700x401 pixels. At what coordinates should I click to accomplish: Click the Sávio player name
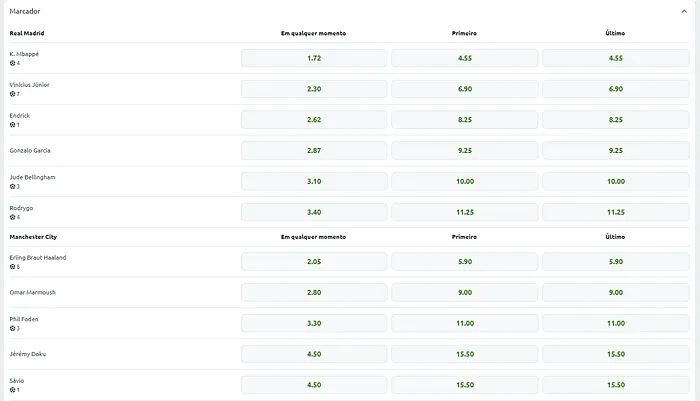coord(17,381)
